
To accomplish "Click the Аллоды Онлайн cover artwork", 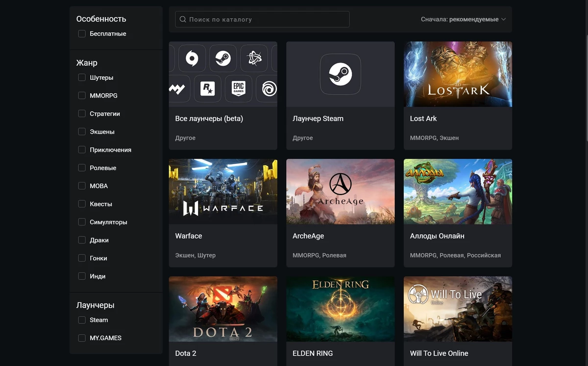I will tap(458, 192).
